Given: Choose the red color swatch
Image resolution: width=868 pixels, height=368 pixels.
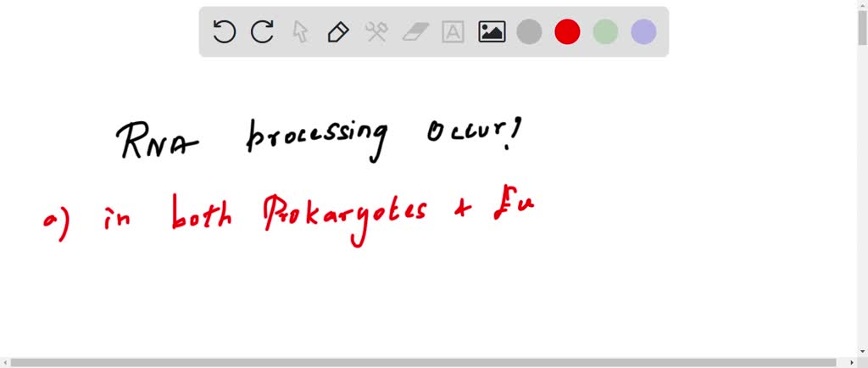Looking at the screenshot, I should [567, 31].
